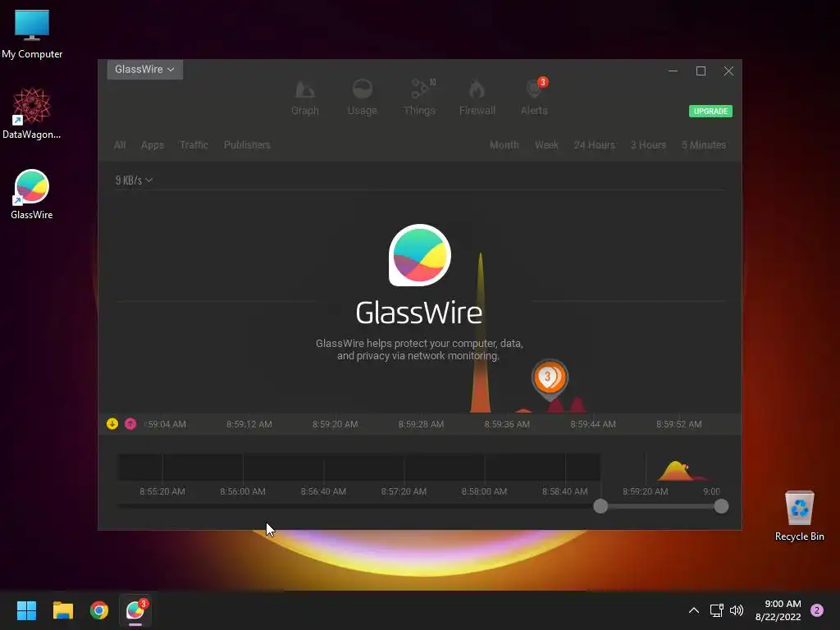Open the Firewall flame icon
The width and height of the screenshot is (840, 630).
coord(477,89)
